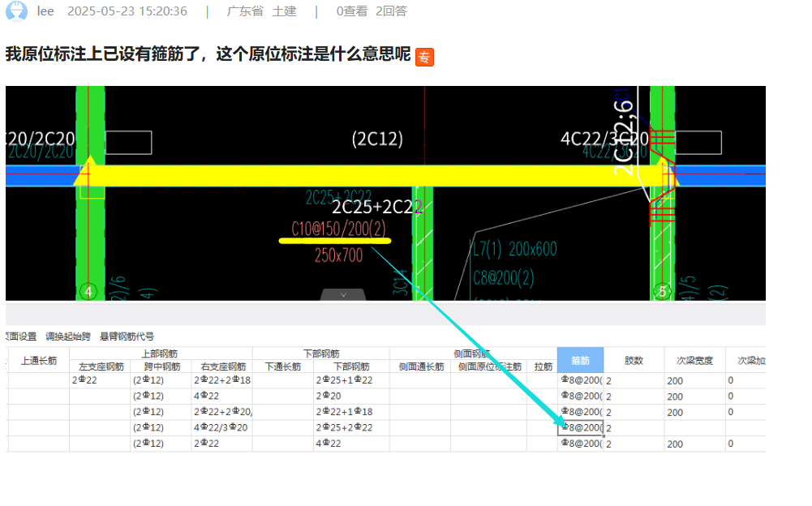
Task: Select the 侧面原位标注筋 column header
Action: pos(489,367)
